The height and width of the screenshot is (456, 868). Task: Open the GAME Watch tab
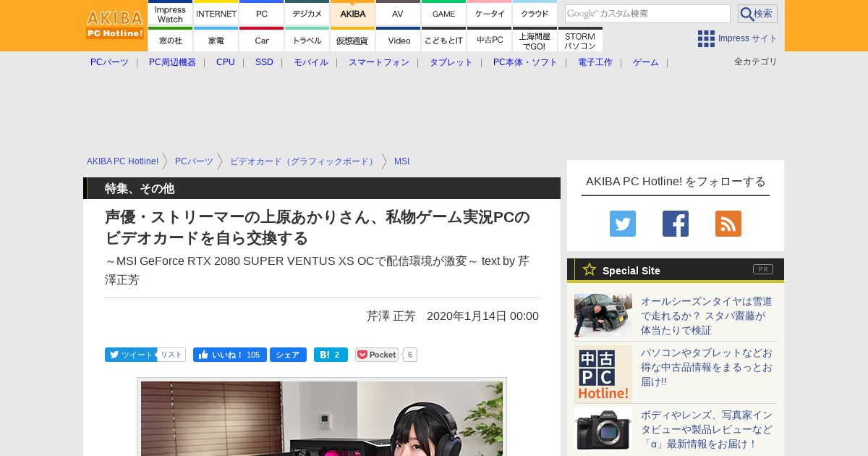[444, 12]
